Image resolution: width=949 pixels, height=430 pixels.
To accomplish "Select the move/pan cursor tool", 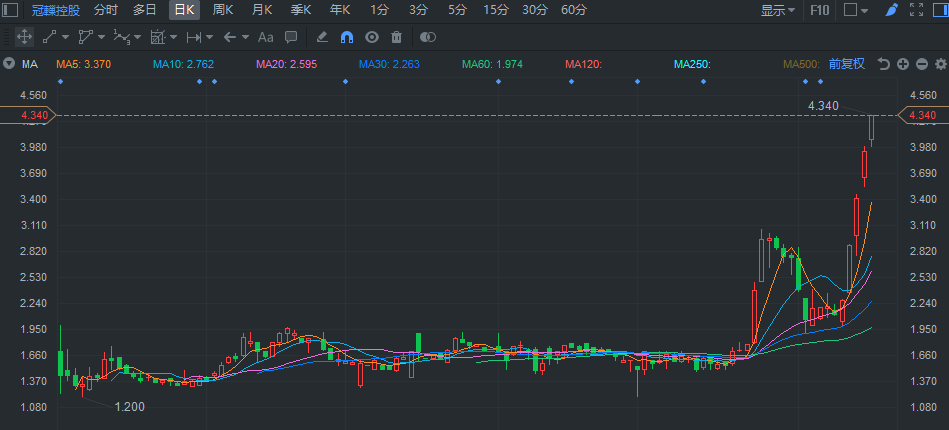I will pyautogui.click(x=24, y=37).
